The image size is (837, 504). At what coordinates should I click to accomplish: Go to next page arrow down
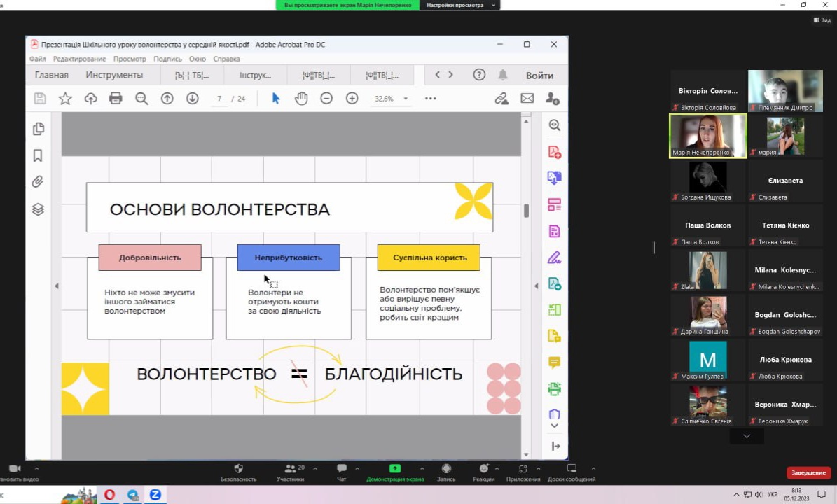(x=192, y=99)
